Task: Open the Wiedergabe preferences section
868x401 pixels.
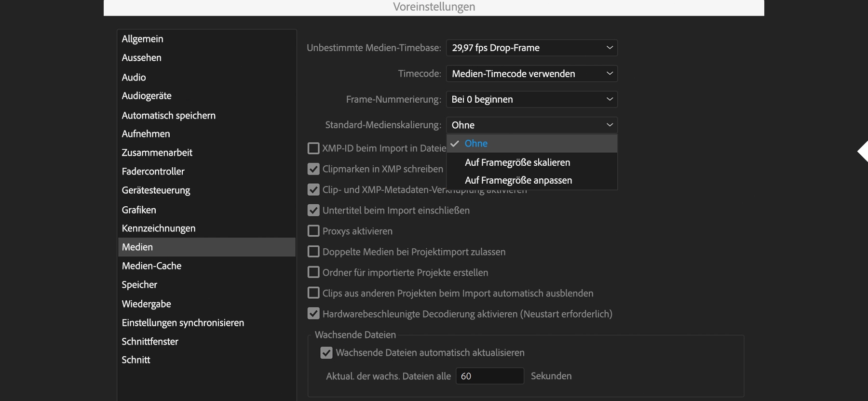Action: point(147,304)
